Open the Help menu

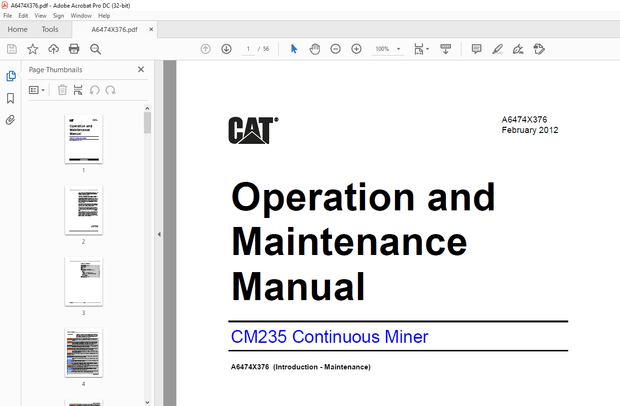pos(104,16)
